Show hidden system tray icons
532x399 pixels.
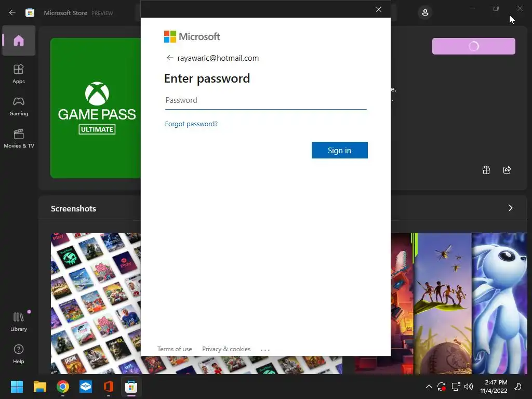click(x=429, y=387)
